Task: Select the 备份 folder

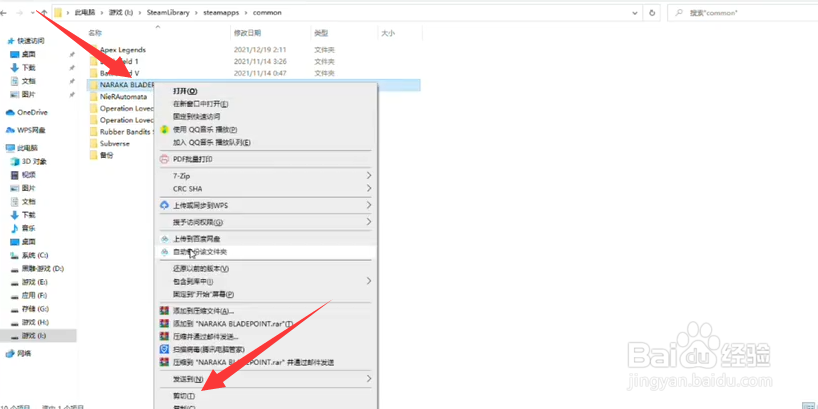Action: click(106, 155)
